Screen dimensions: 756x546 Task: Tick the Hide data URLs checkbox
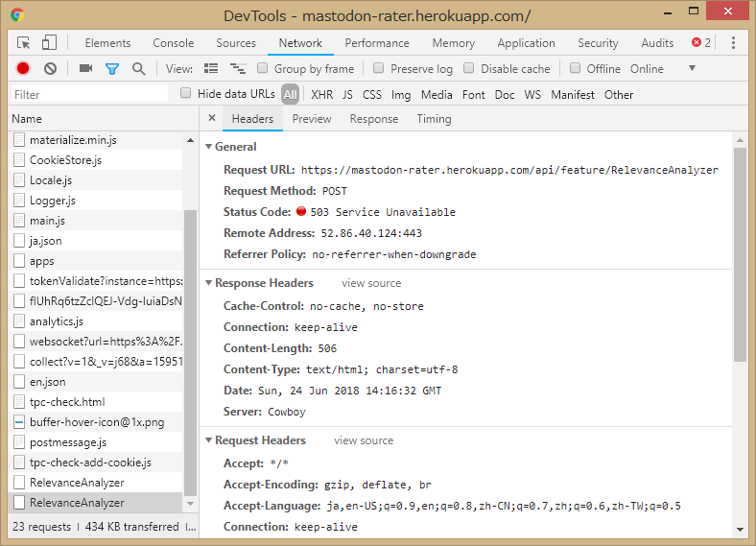coord(186,93)
